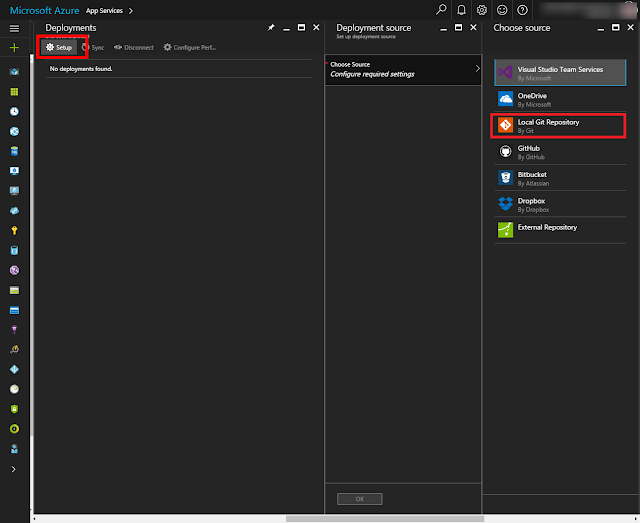Click the blue cylinder Storage sidebar icon
Screen dimensions: 640x523
pyautogui.click(x=14, y=250)
